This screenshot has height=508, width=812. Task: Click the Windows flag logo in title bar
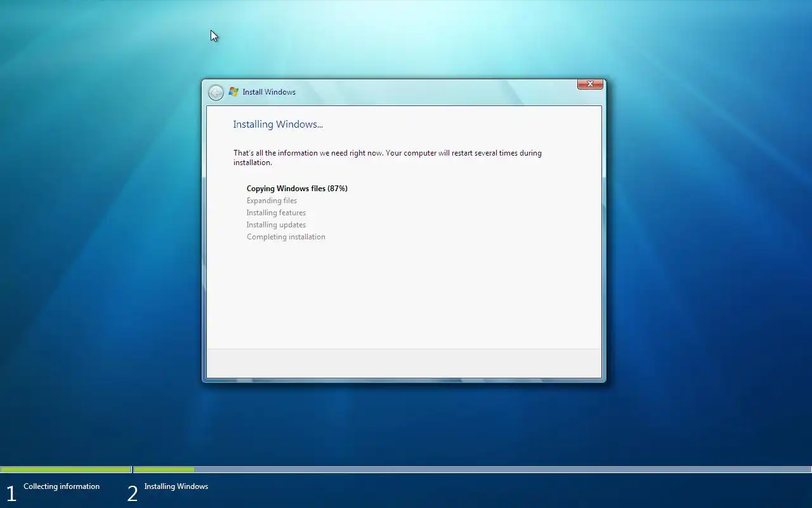point(233,92)
